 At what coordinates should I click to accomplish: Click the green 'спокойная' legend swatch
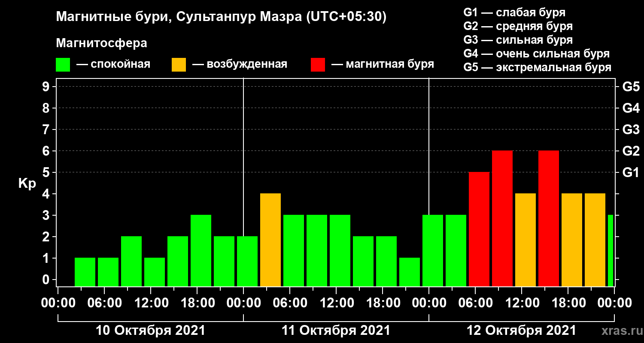pyautogui.click(x=63, y=65)
